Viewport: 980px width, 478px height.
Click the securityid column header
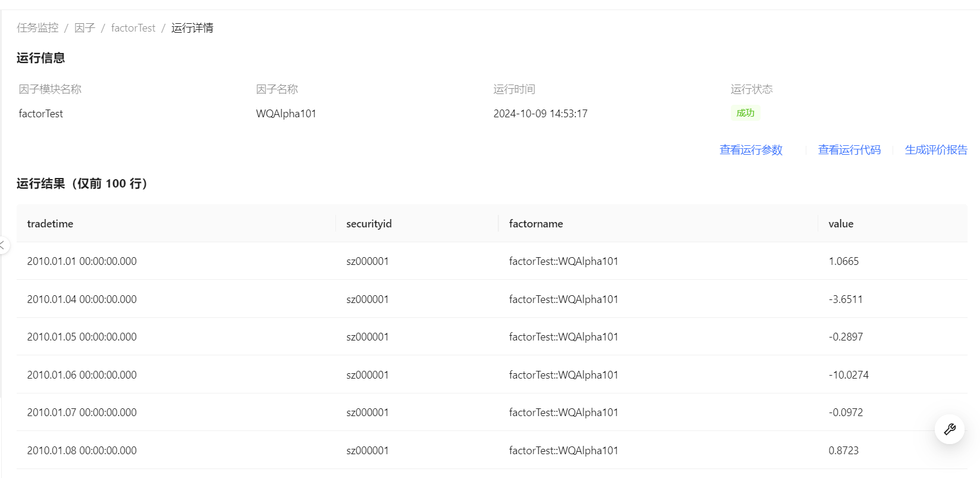click(x=369, y=224)
